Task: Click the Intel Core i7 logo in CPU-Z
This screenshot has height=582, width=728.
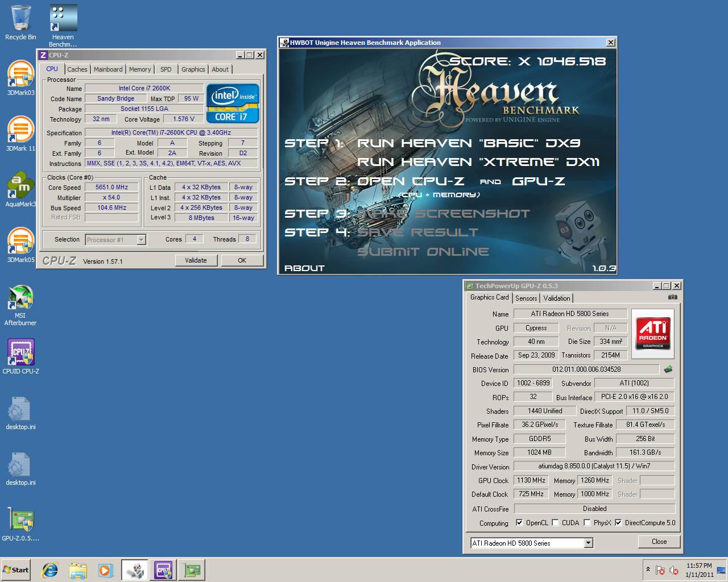Action: 233,103
